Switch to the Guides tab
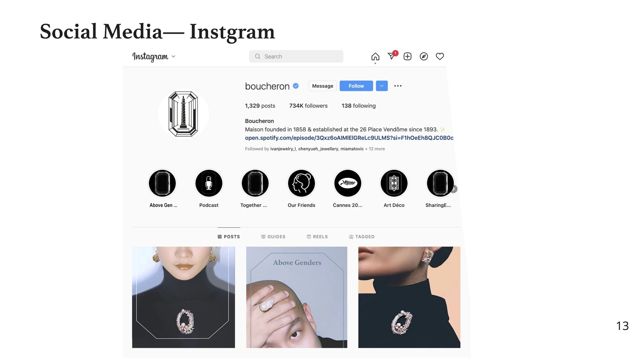Viewport: 644px width, 360px height. pyautogui.click(x=273, y=237)
